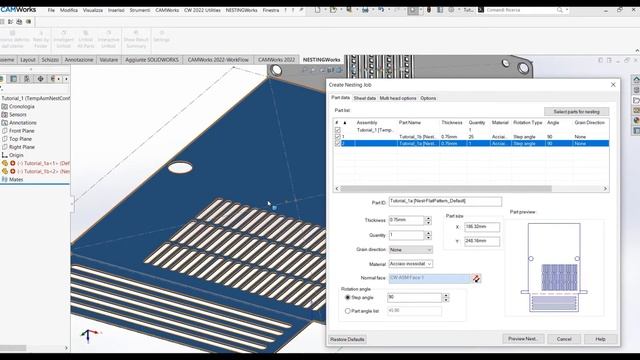Screen dimensions: 640x360
Task: Click the Unfold All Parts ribbon icon
Action: [x=86, y=33]
